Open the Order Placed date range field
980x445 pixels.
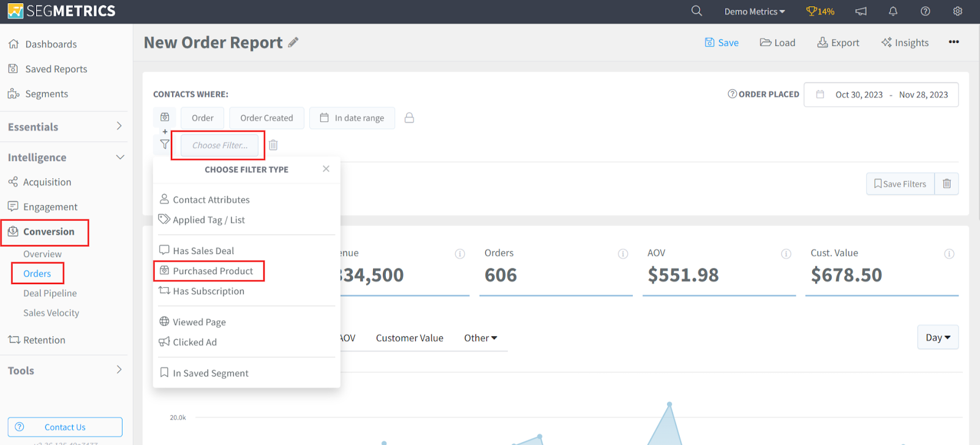tap(881, 95)
